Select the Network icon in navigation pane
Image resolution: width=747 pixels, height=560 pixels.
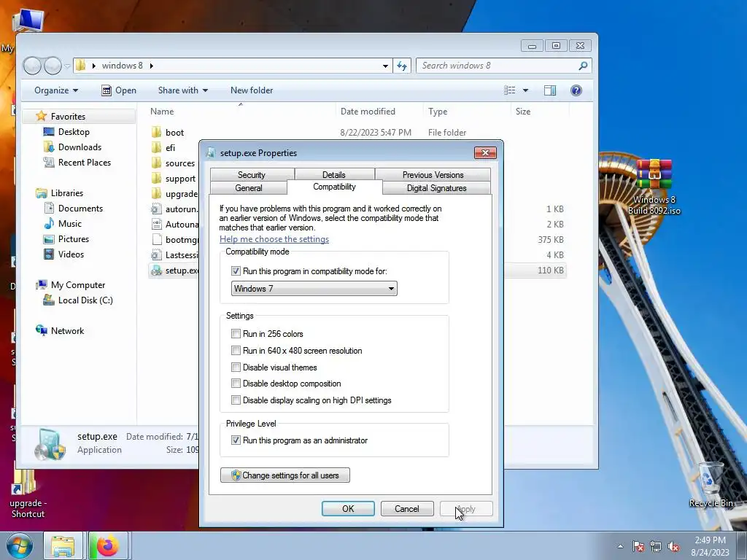pos(42,330)
